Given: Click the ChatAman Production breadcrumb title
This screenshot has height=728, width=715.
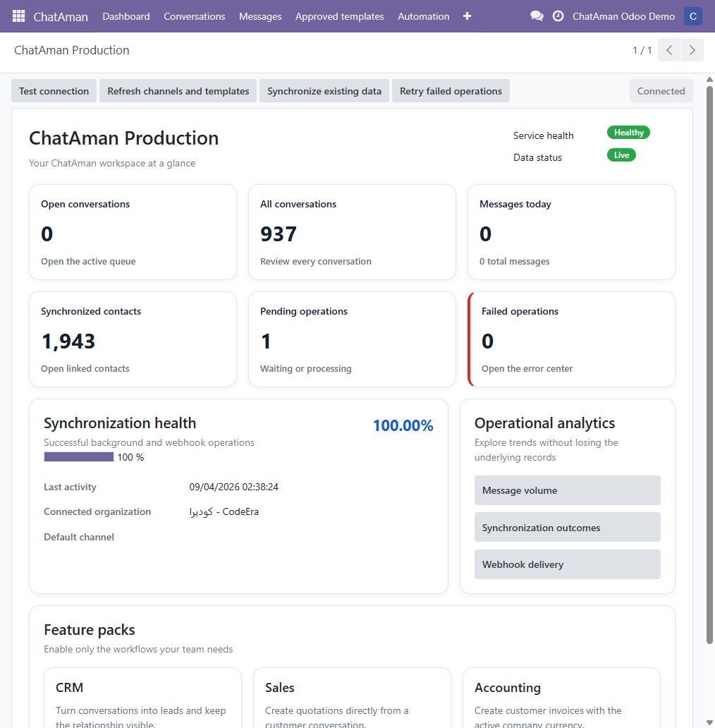Looking at the screenshot, I should pyautogui.click(x=72, y=50).
